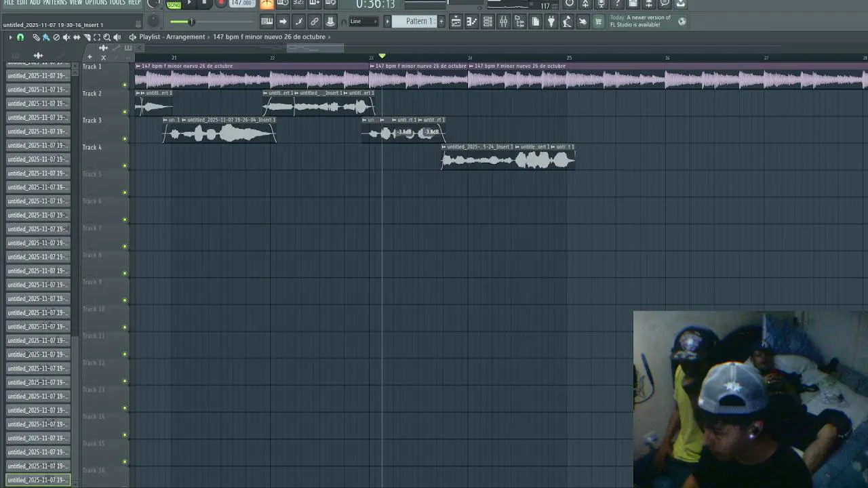
Task: Click the playhead marker on timeline
Action: (382, 56)
